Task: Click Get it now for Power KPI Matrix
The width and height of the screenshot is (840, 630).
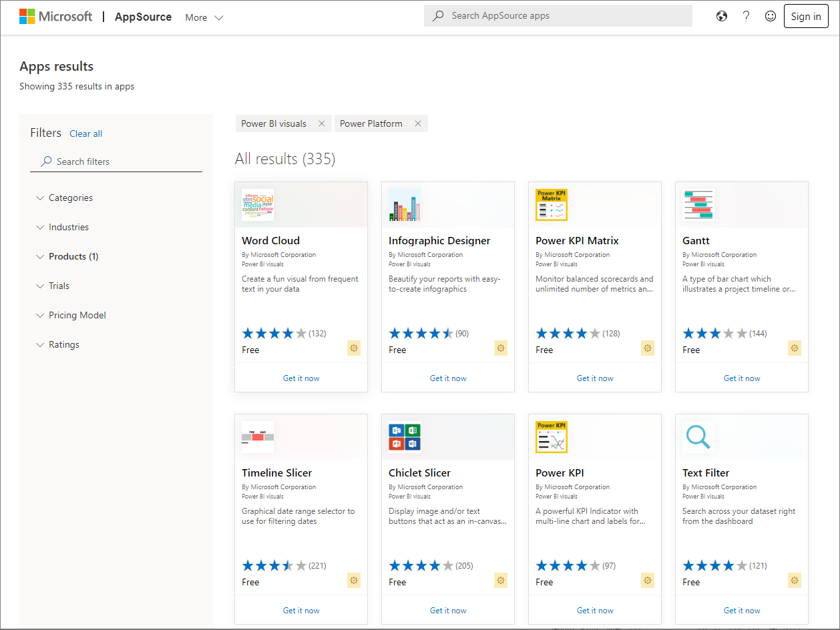Action: tap(594, 378)
